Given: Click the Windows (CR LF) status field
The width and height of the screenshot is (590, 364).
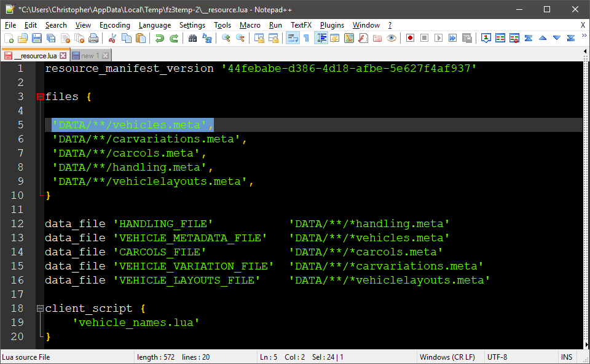Looking at the screenshot, I should pyautogui.click(x=447, y=357).
